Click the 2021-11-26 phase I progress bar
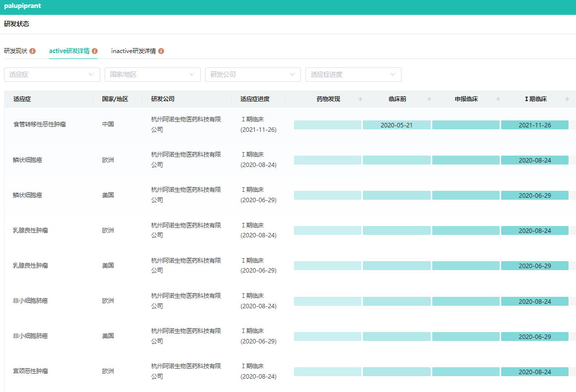 pos(534,125)
